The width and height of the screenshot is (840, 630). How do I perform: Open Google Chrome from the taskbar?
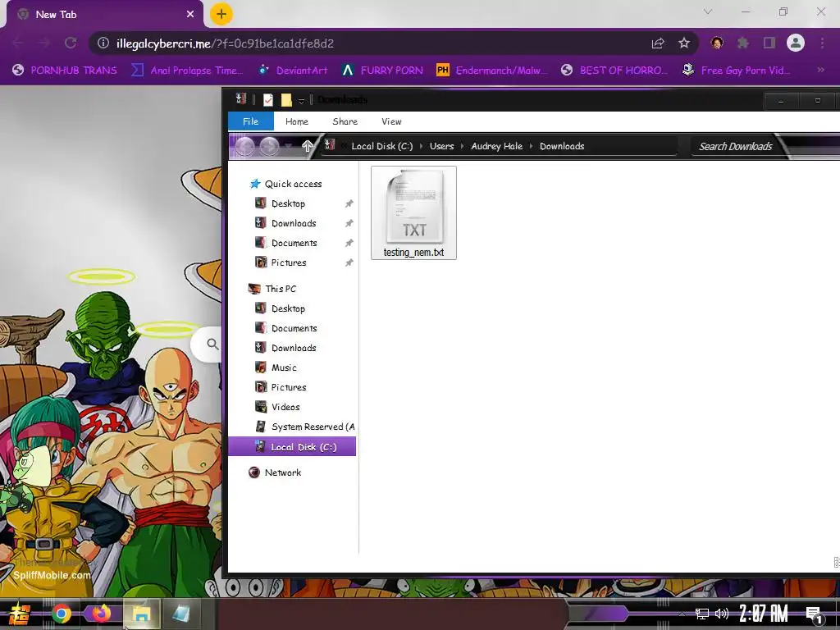click(61, 614)
